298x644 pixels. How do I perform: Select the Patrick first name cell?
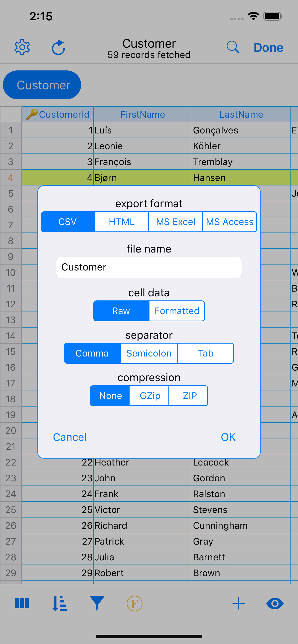pyautogui.click(x=143, y=541)
